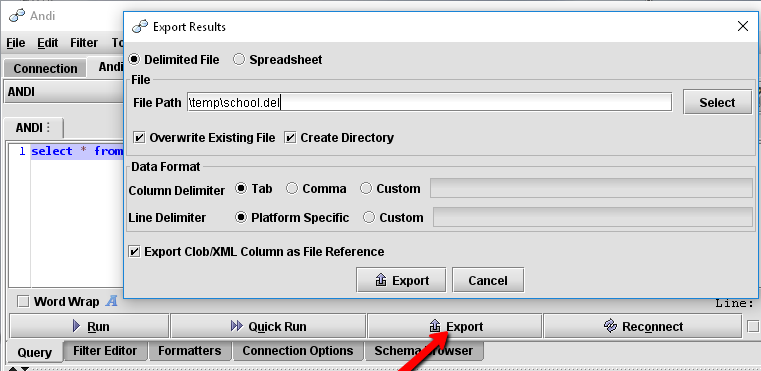
Task: Choose Comma as column delimiter
Action: [x=292, y=188]
